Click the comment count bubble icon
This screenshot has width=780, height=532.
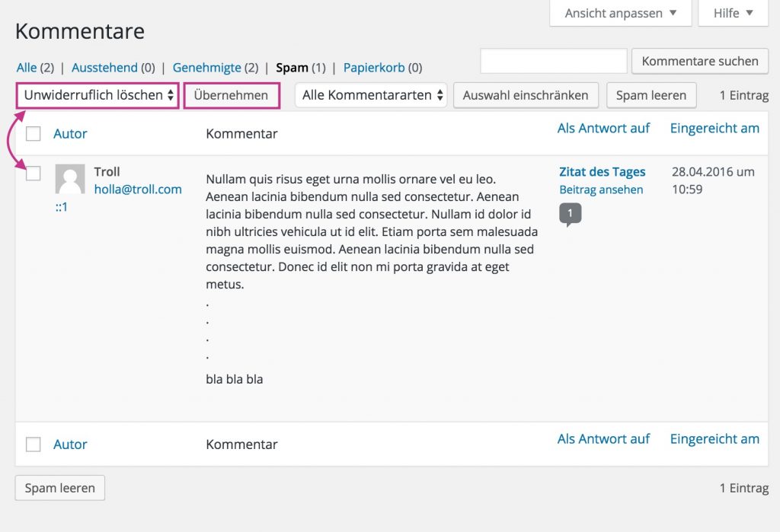click(x=570, y=214)
